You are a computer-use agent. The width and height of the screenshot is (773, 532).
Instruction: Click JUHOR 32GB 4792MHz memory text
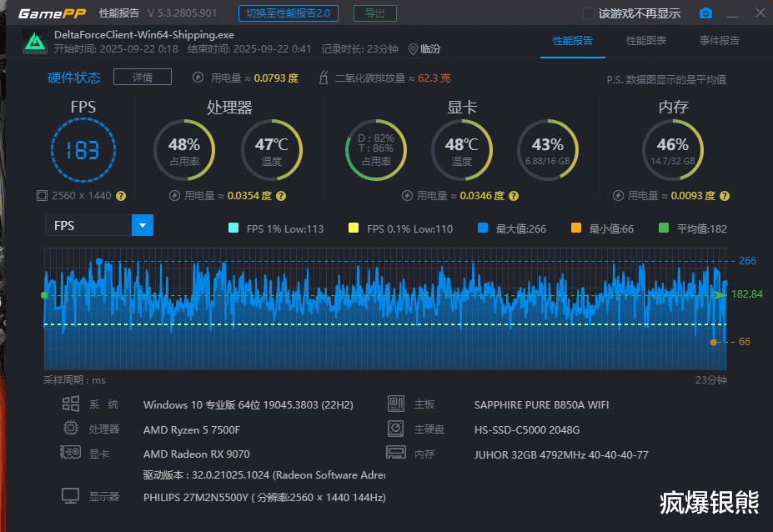pyautogui.click(x=561, y=454)
